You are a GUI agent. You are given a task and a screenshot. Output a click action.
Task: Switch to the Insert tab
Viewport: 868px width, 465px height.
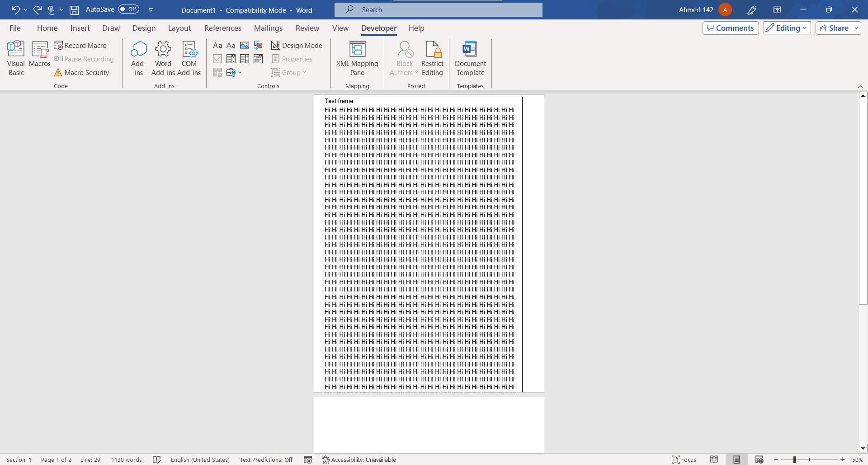click(x=80, y=28)
